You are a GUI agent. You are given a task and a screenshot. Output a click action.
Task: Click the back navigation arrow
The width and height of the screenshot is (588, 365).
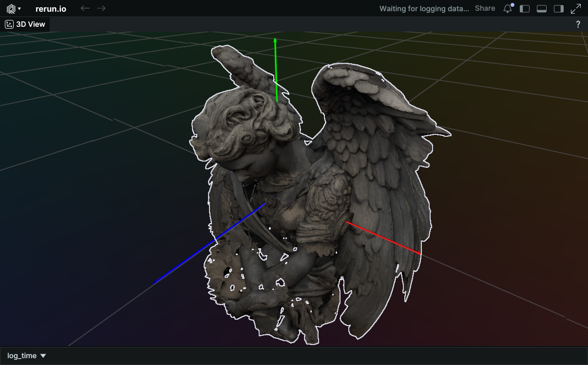[x=85, y=8]
